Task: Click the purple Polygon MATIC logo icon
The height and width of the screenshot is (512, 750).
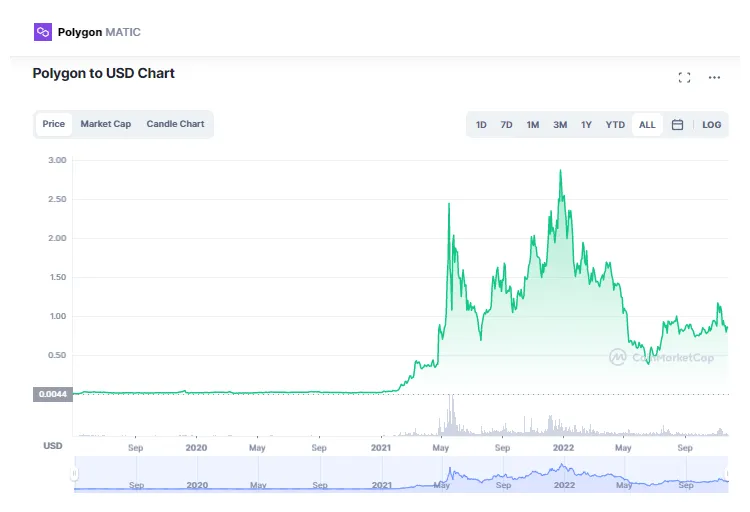Action: 43,32
